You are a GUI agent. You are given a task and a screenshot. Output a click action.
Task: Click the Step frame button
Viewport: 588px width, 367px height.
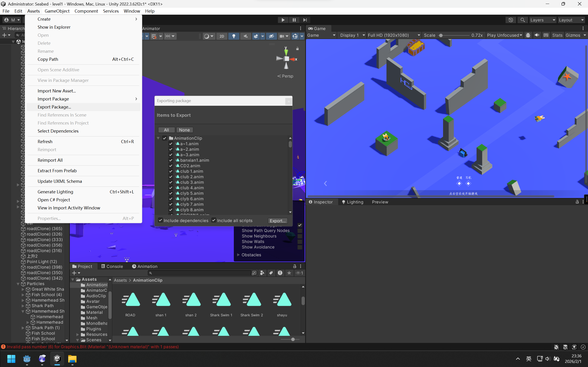[305, 20]
